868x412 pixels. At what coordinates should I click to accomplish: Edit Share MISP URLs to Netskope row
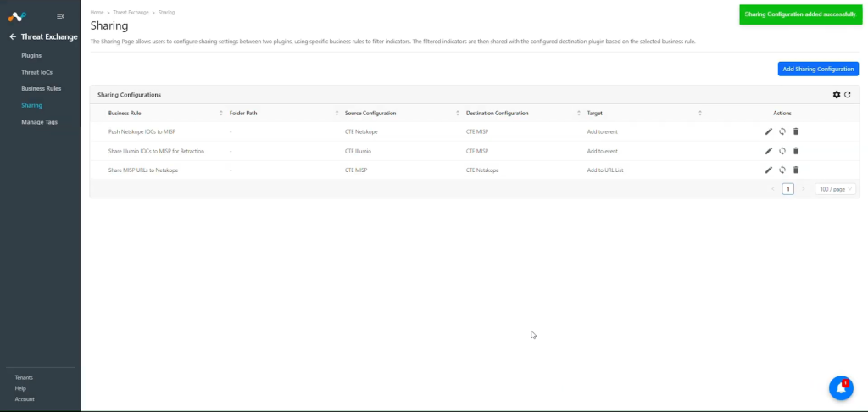768,170
